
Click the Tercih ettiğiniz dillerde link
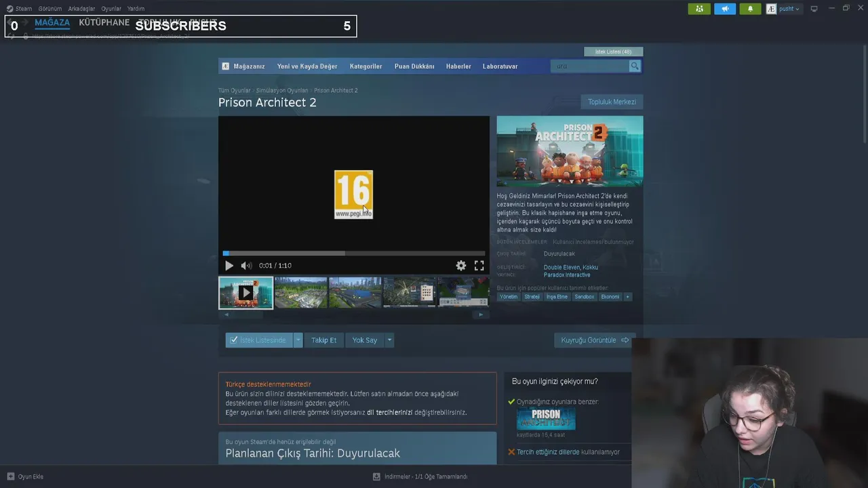(x=548, y=452)
